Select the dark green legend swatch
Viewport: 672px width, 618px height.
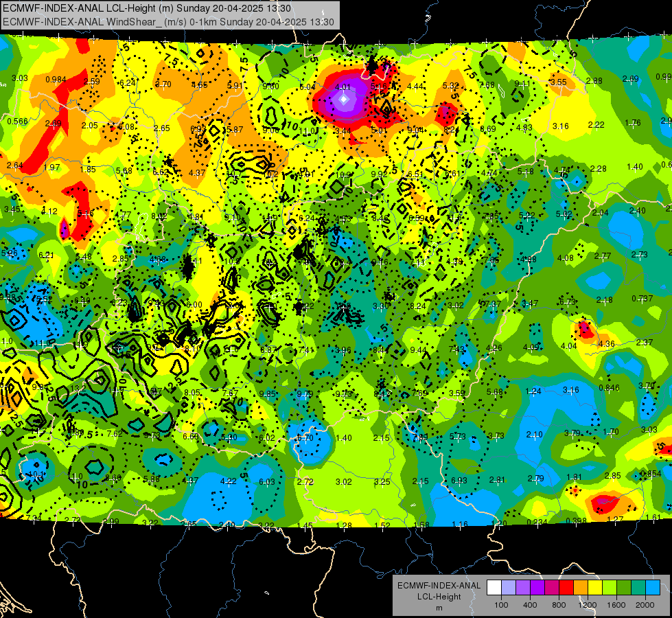624,588
